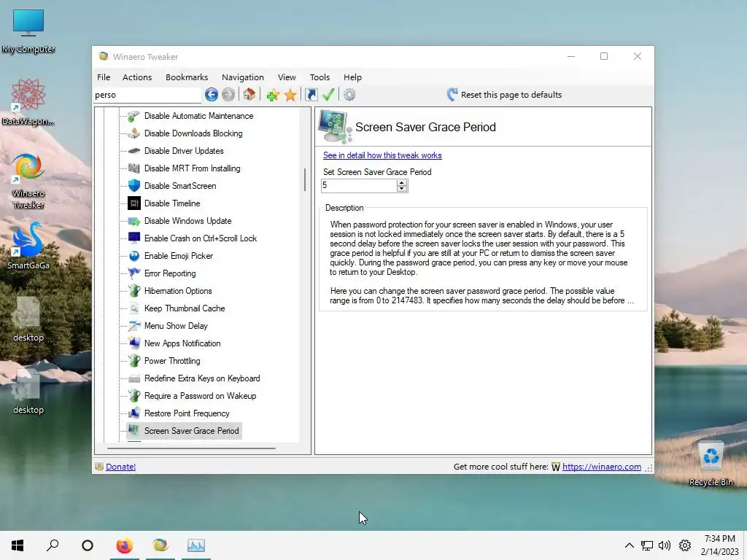Click the grace period value field
Screen dimensions: 747x560
coord(359,186)
